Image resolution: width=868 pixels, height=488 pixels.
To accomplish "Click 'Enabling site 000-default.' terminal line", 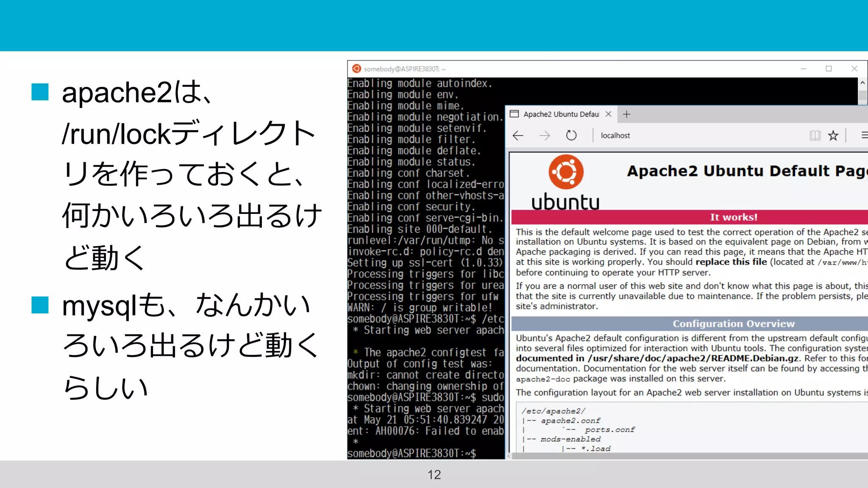I will (420, 229).
